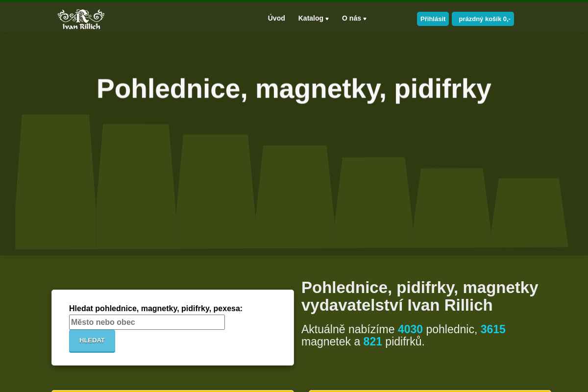Click O nás in the navigation bar

pos(351,18)
